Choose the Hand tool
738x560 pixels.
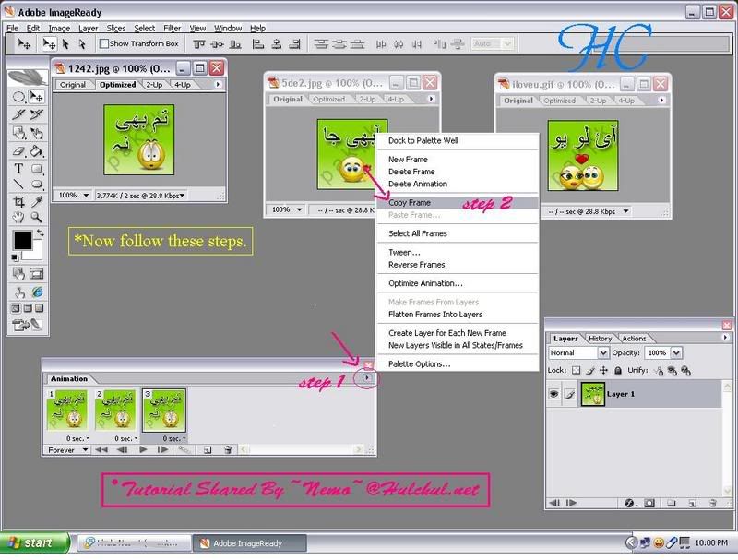pyautogui.click(x=18, y=217)
